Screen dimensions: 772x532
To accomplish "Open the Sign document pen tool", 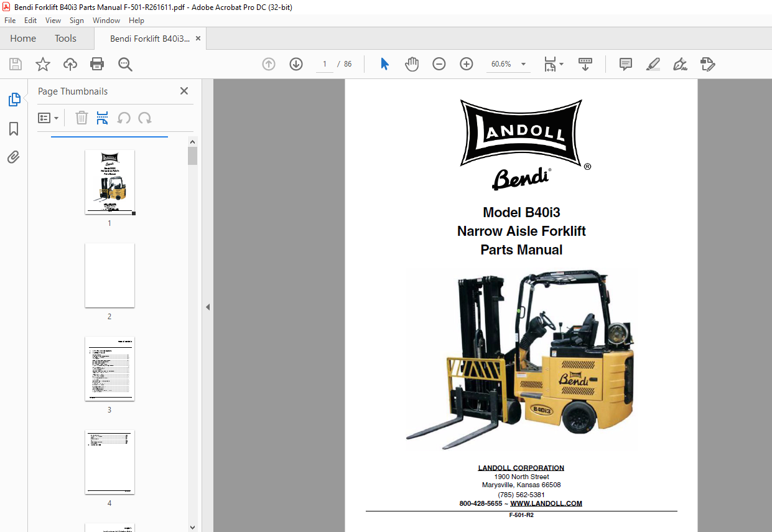I will (680, 64).
